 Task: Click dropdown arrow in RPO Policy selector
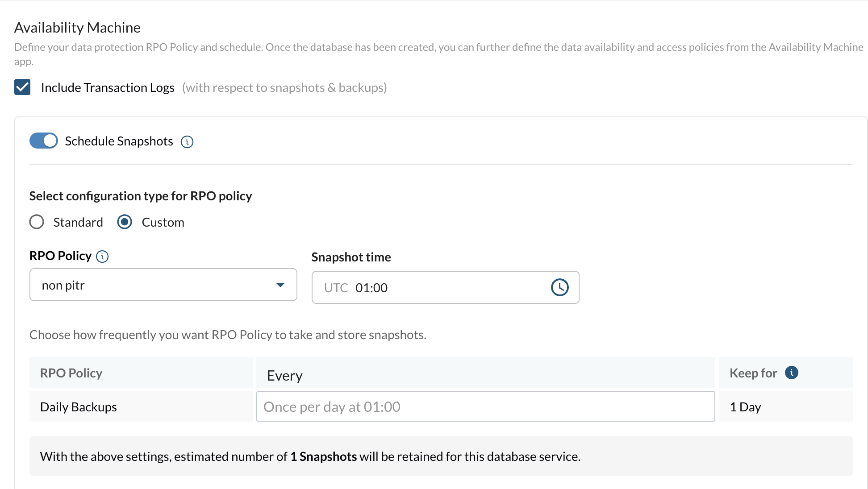point(280,285)
